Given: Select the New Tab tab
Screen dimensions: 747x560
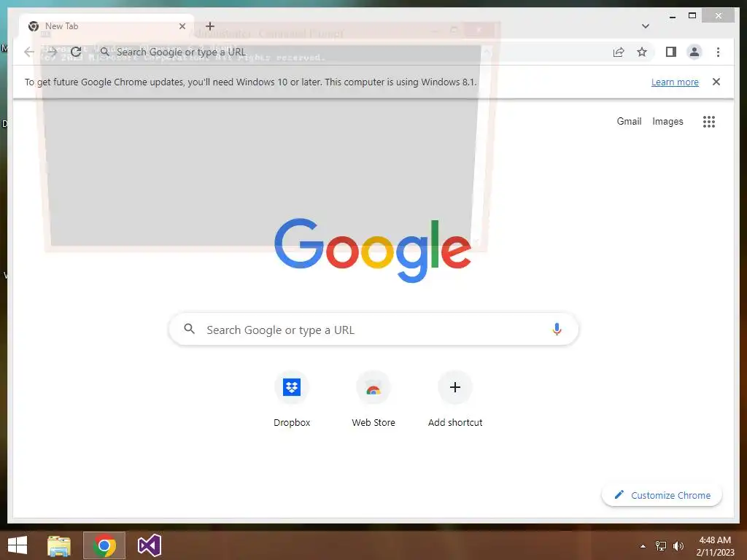Looking at the screenshot, I should (x=107, y=26).
